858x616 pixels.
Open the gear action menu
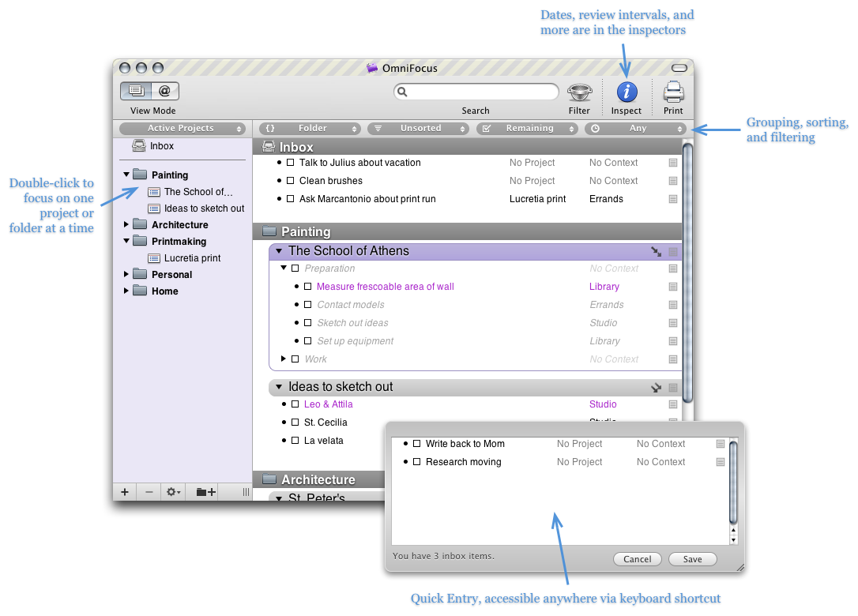(x=172, y=492)
